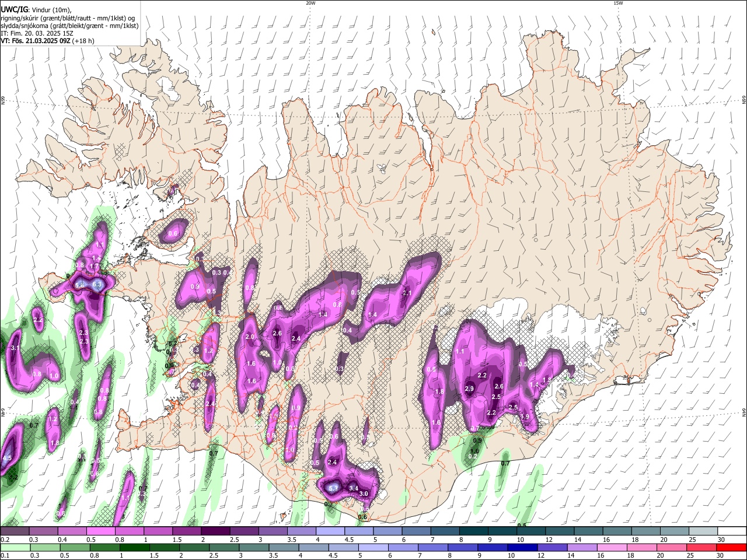This screenshot has width=747, height=560.
Task: Pick dark teal swatch between 8 and 9, top scale
Action: [474, 531]
